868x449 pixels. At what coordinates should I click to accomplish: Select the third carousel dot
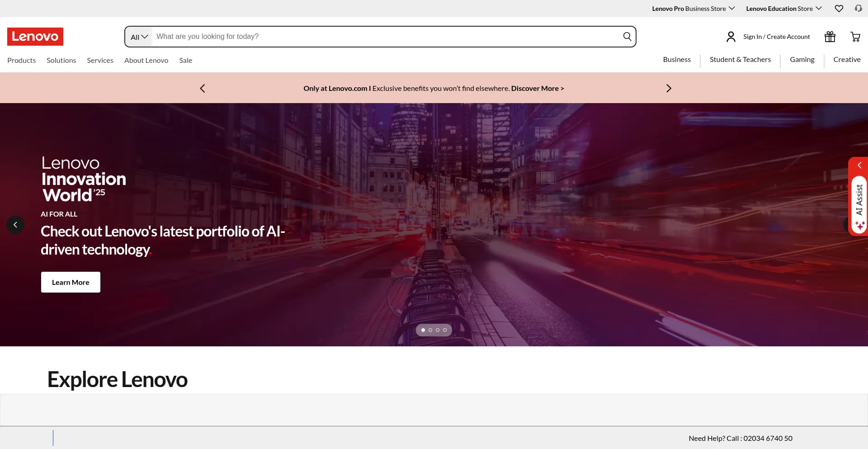[438, 330]
